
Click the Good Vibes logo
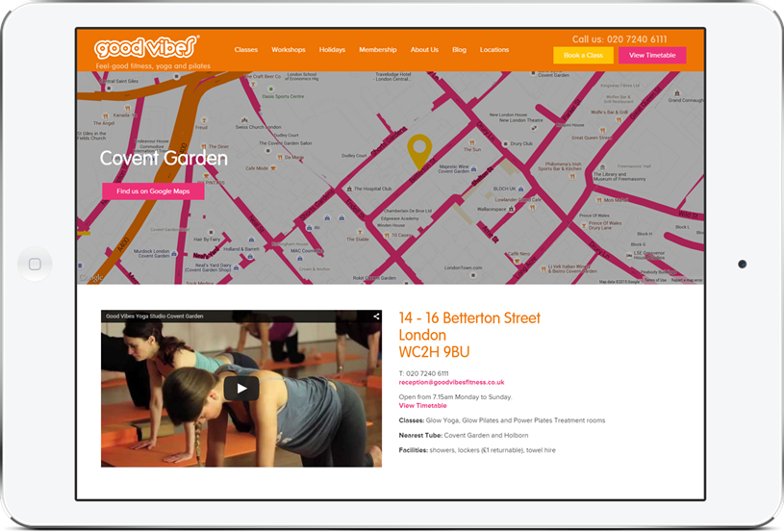click(x=147, y=48)
